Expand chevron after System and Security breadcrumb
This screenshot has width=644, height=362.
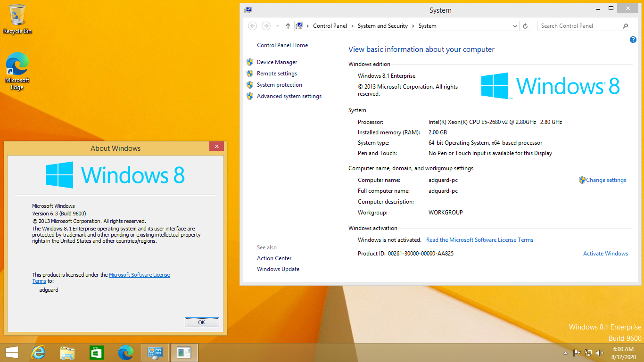click(x=413, y=26)
